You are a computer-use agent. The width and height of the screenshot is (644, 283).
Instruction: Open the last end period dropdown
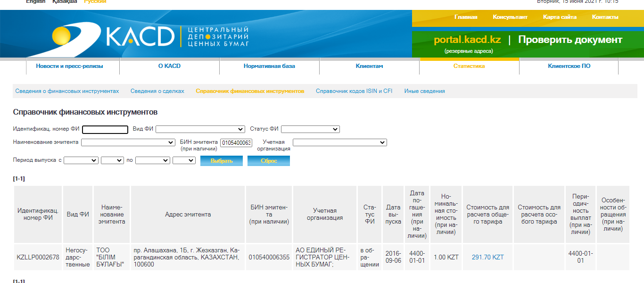pyautogui.click(x=184, y=160)
